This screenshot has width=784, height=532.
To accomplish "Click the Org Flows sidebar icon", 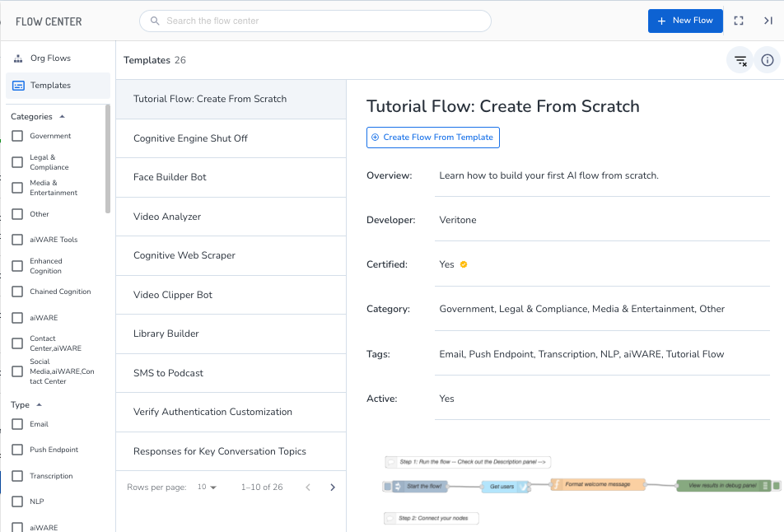I will pos(16,58).
